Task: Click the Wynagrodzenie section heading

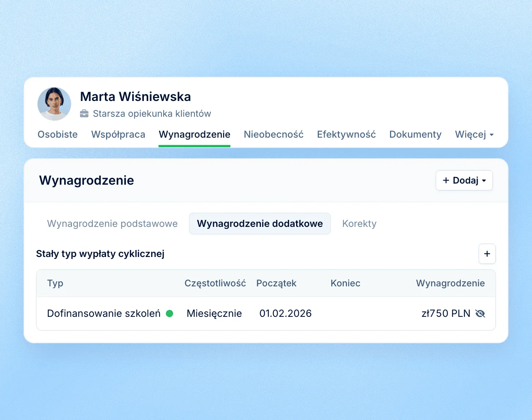Action: tap(87, 180)
